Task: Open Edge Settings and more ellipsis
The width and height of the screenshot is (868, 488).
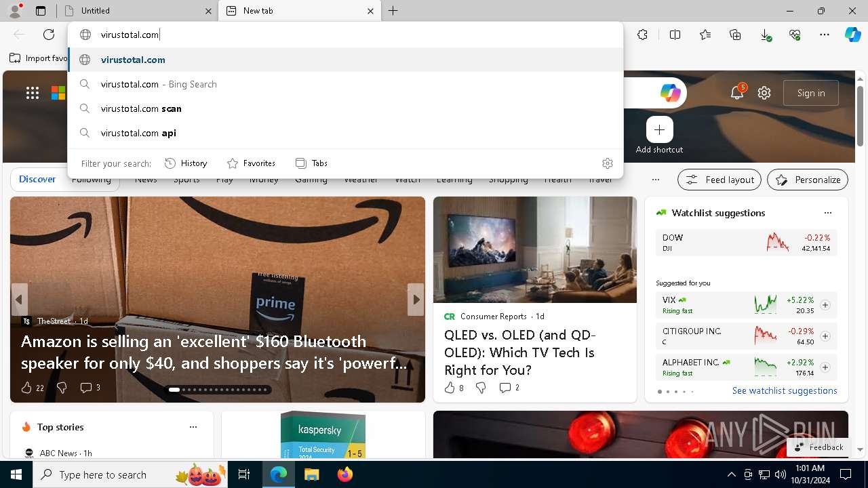Action: coord(825,35)
